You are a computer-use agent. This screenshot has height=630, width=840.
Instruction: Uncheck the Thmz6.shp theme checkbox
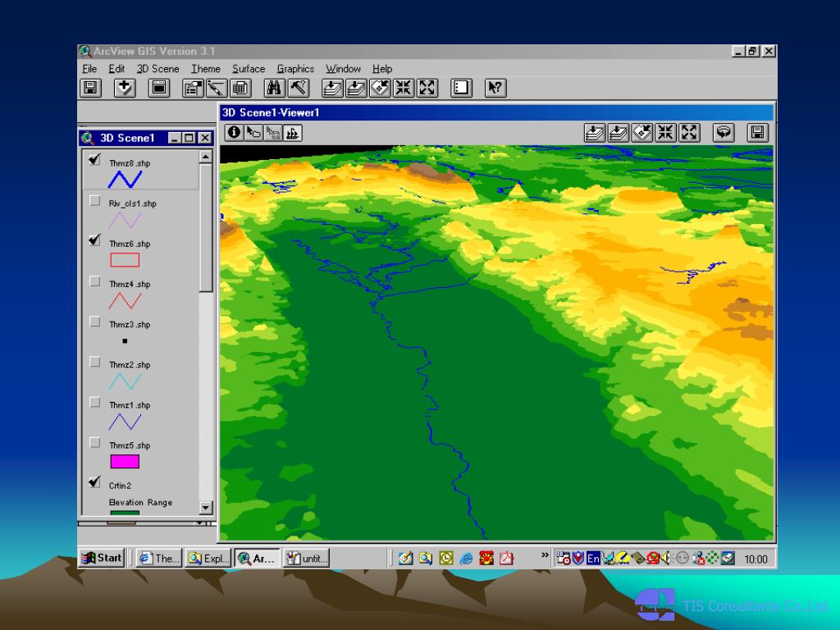95,240
